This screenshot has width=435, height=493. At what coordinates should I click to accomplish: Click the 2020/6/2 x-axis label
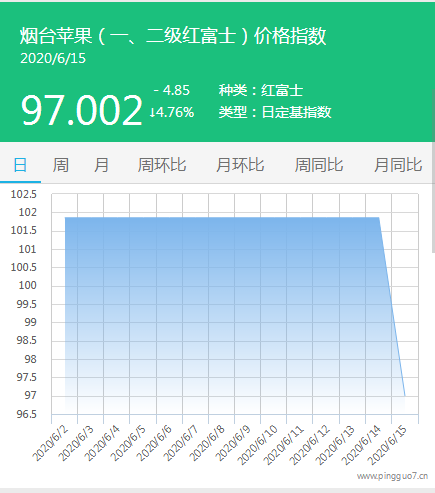click(50, 444)
